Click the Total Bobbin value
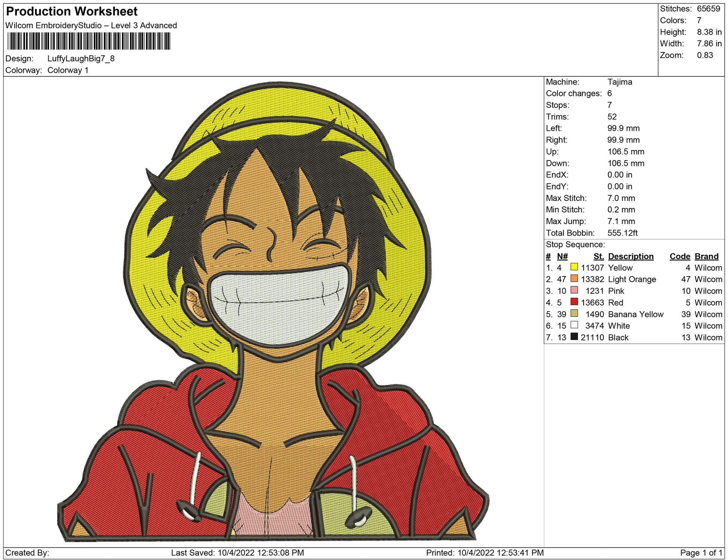 pos(622,233)
